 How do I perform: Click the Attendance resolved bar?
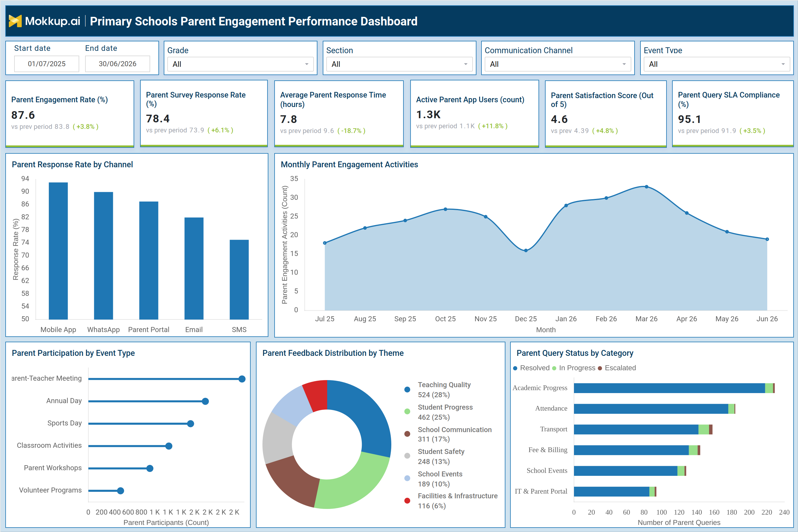pos(651,409)
